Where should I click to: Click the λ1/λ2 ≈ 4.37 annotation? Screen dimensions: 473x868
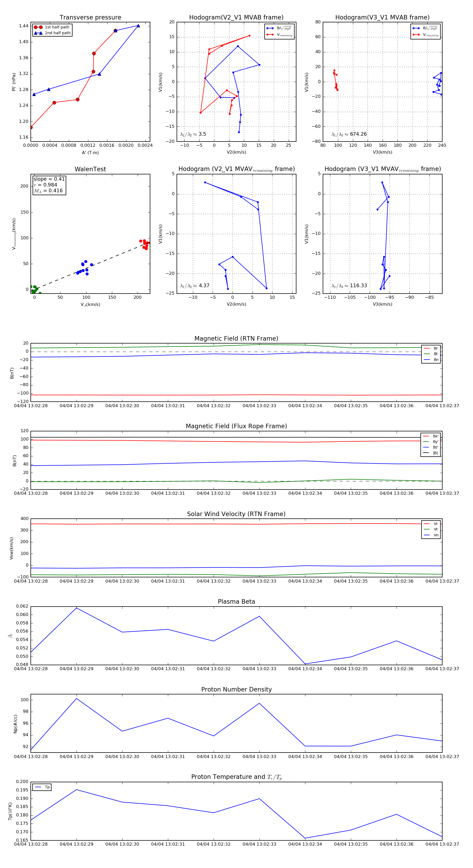click(x=194, y=286)
